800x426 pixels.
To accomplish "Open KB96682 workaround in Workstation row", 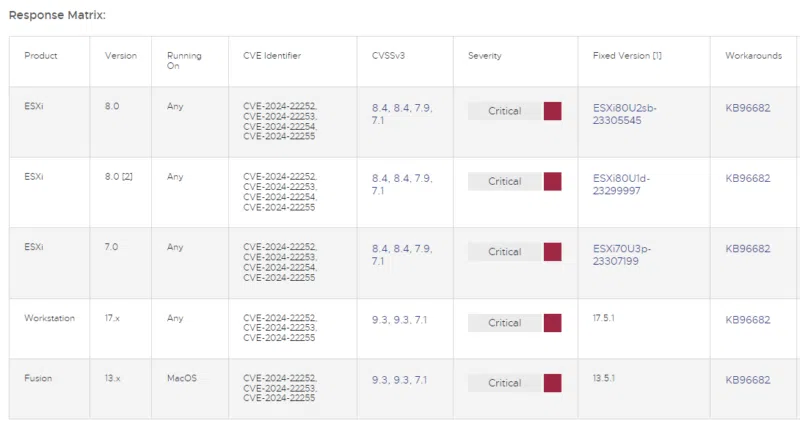I will [x=747, y=320].
